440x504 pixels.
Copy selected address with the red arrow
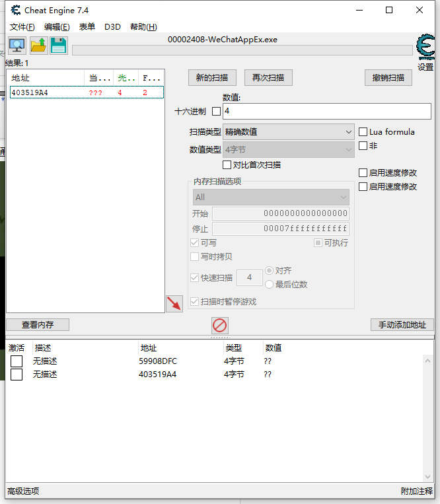pyautogui.click(x=174, y=304)
